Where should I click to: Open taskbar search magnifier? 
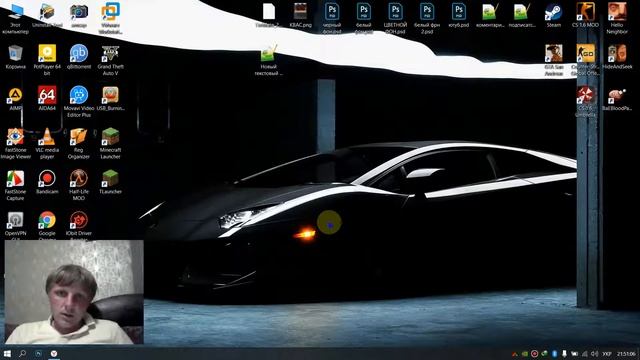point(22,353)
